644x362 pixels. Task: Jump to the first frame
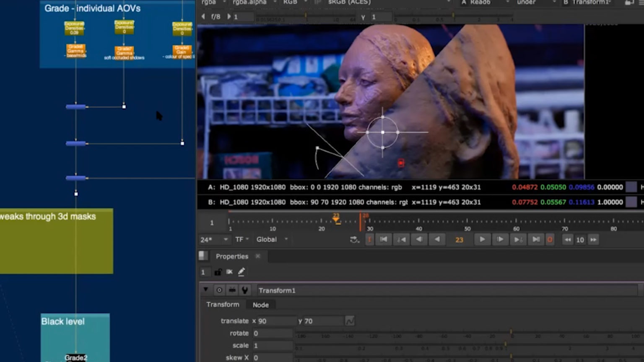[383, 240]
